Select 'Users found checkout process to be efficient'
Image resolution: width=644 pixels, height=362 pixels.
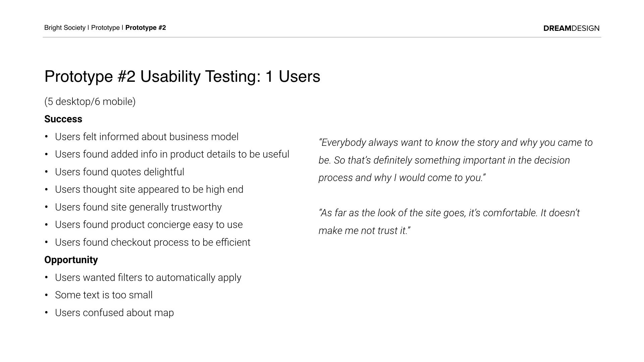pyautogui.click(x=153, y=242)
